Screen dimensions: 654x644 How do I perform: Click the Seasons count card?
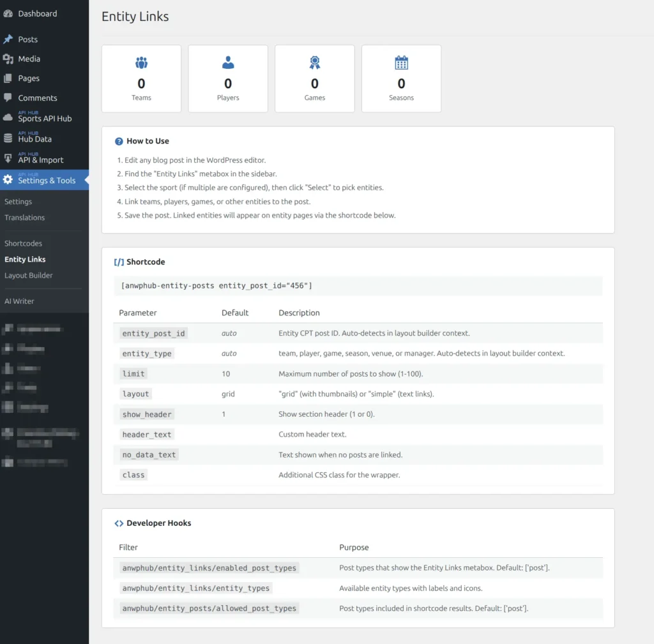[x=401, y=79]
